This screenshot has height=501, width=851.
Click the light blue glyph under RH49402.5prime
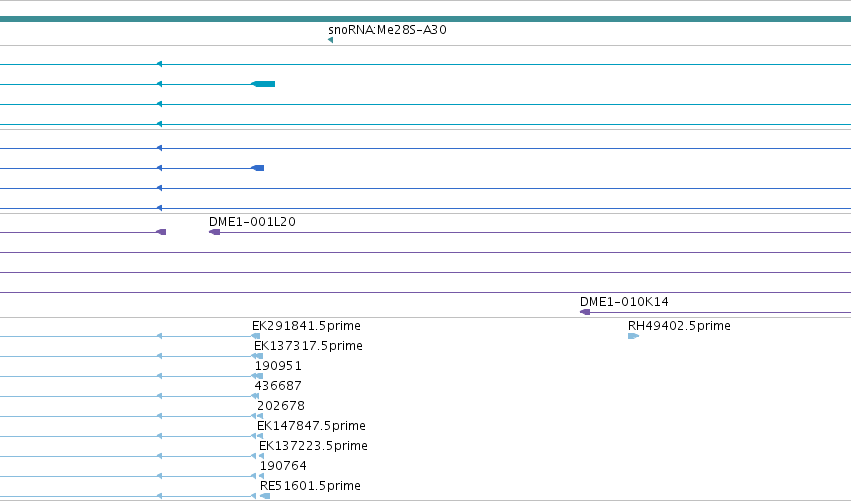point(633,336)
